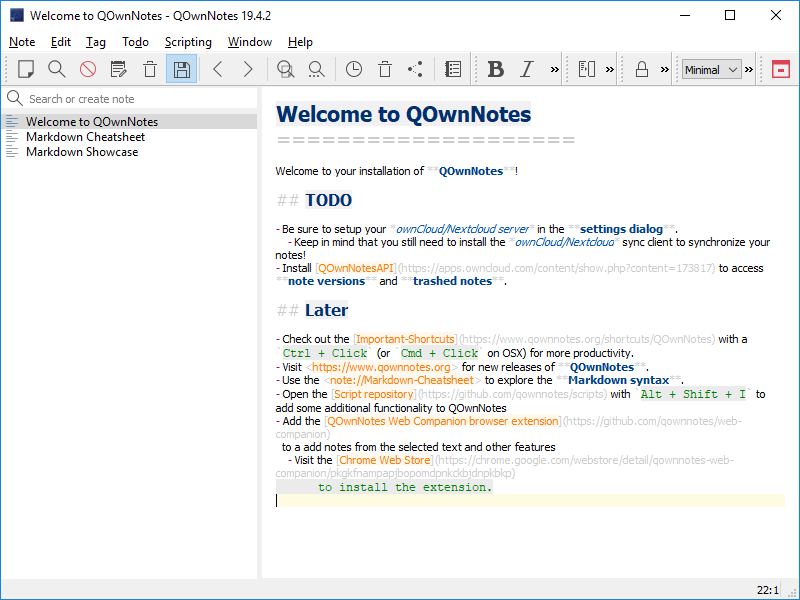Show note versions clock icon
The height and width of the screenshot is (600, 800).
pyautogui.click(x=354, y=69)
